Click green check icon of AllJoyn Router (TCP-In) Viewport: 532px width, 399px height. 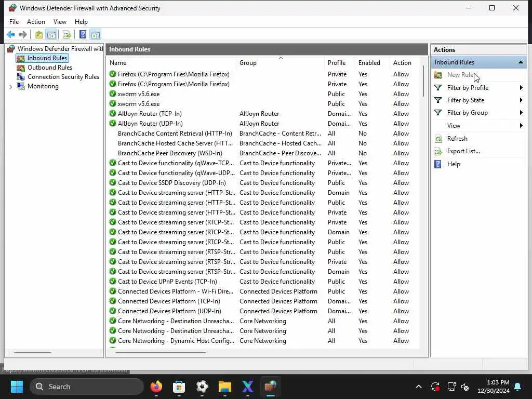tap(113, 113)
